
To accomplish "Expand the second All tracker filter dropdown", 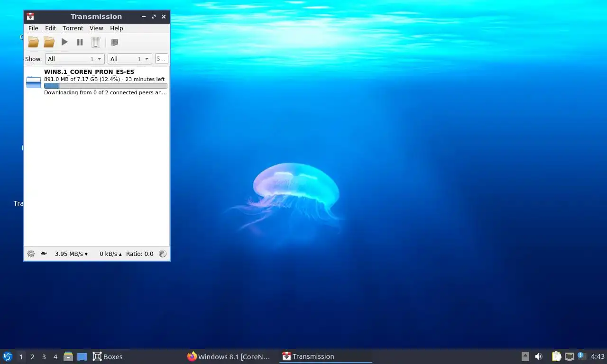I will click(129, 59).
